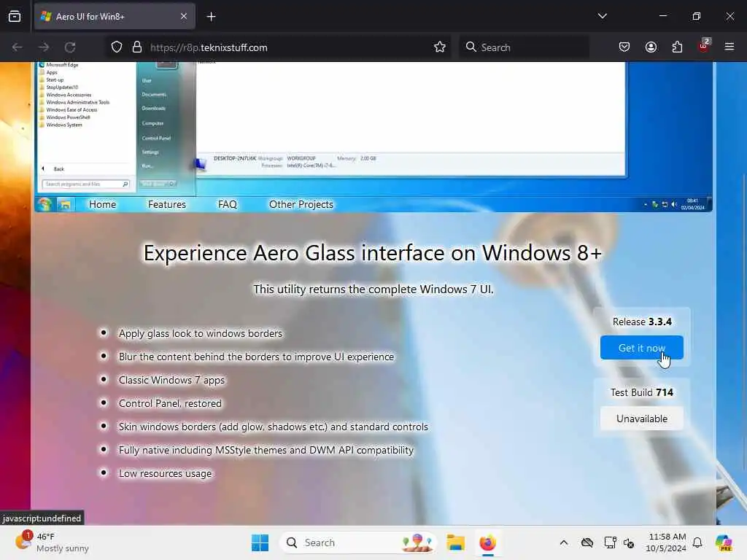Image resolution: width=747 pixels, height=560 pixels.
Task: Click the browser Search box
Action: point(524,47)
